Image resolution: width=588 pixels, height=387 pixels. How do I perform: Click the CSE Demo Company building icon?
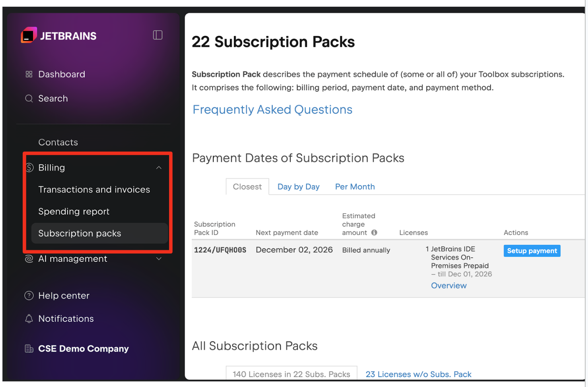point(29,349)
